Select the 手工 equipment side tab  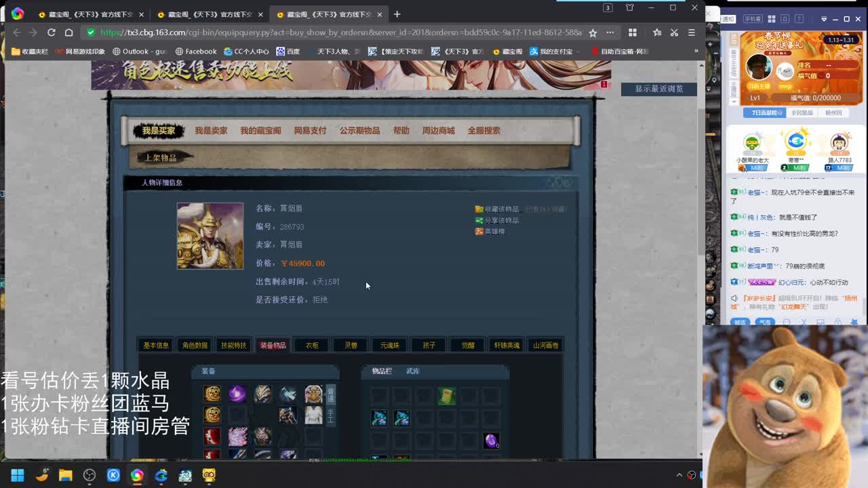(331, 416)
